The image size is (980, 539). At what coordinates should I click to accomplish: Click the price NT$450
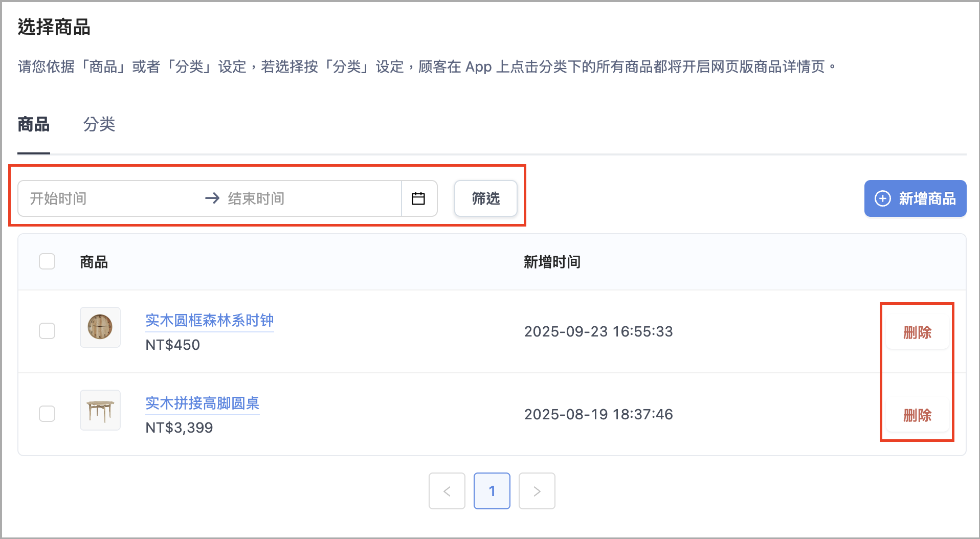point(173,345)
